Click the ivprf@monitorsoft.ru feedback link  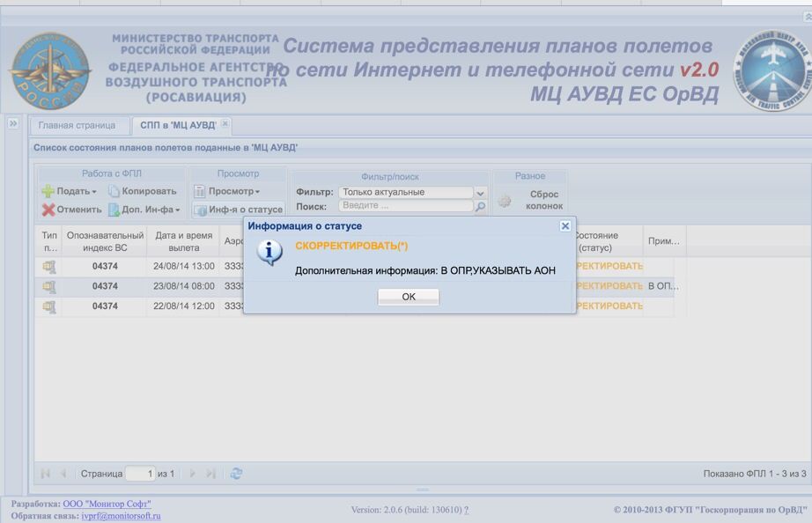(x=121, y=516)
